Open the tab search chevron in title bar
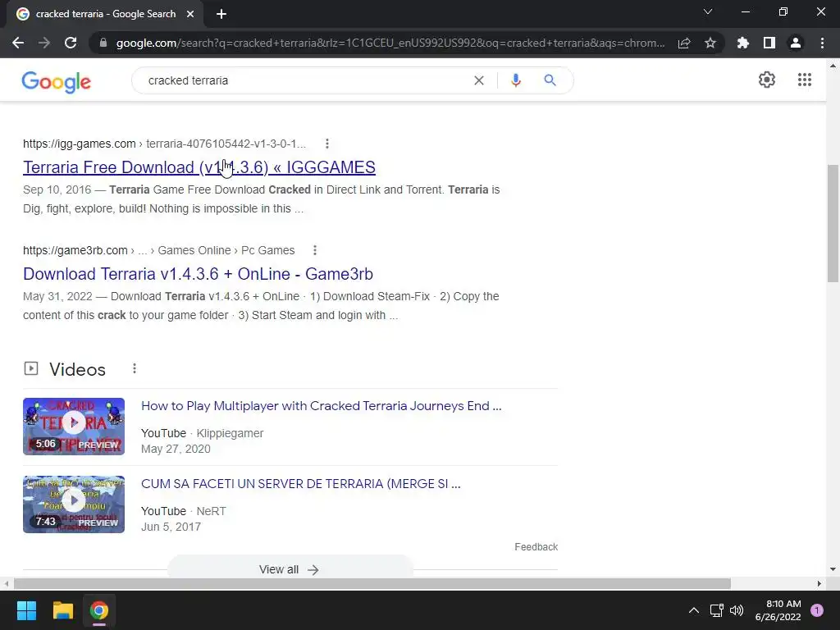 click(x=708, y=11)
